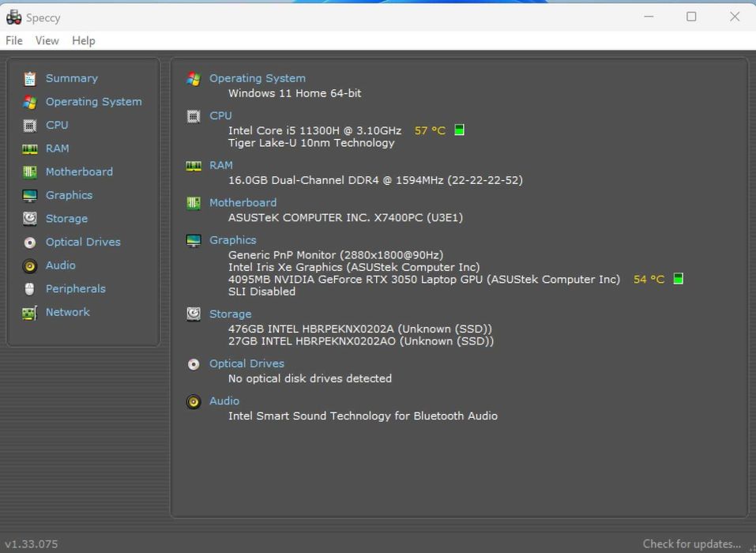Click 27GB INTEL HBRPEKNX0202AO storage line

coord(361,341)
